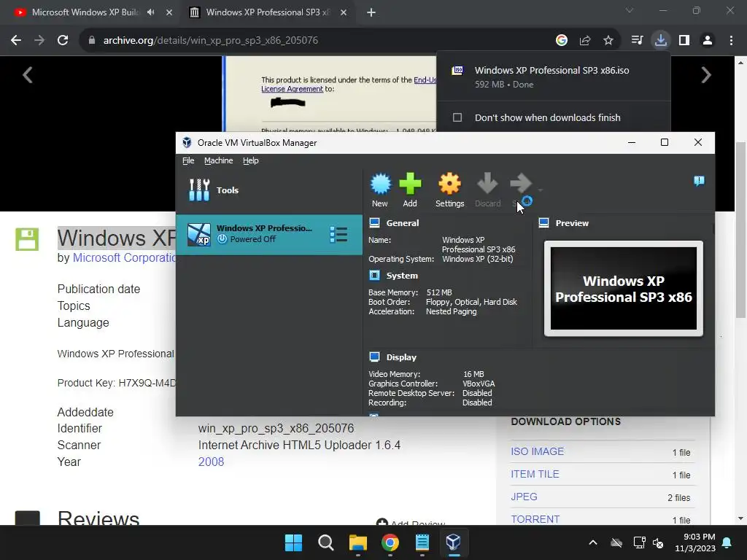The height and width of the screenshot is (560, 747).
Task: Mute the YouTube tab audio icon
Action: coord(150,12)
